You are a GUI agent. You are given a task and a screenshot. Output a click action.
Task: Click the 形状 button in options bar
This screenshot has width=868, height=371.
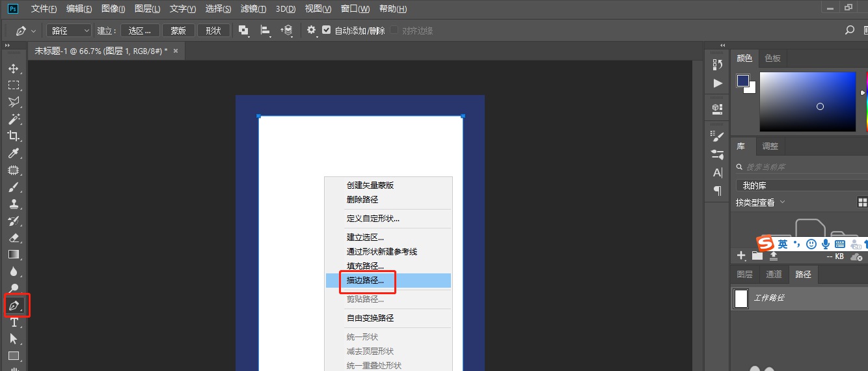pyautogui.click(x=213, y=31)
